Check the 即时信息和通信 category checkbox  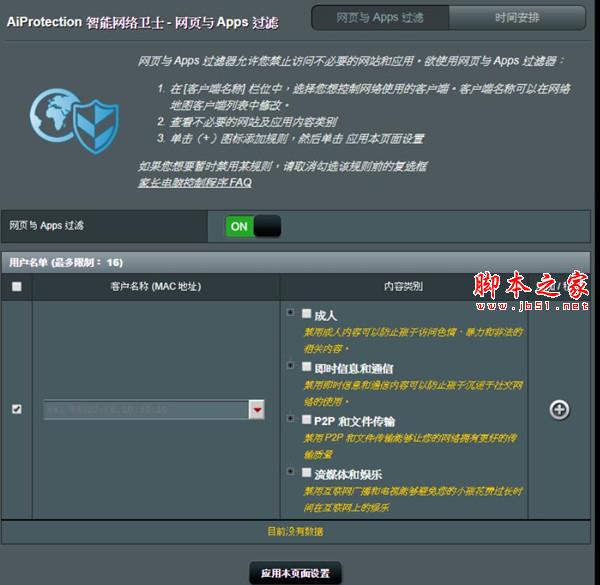(x=307, y=367)
